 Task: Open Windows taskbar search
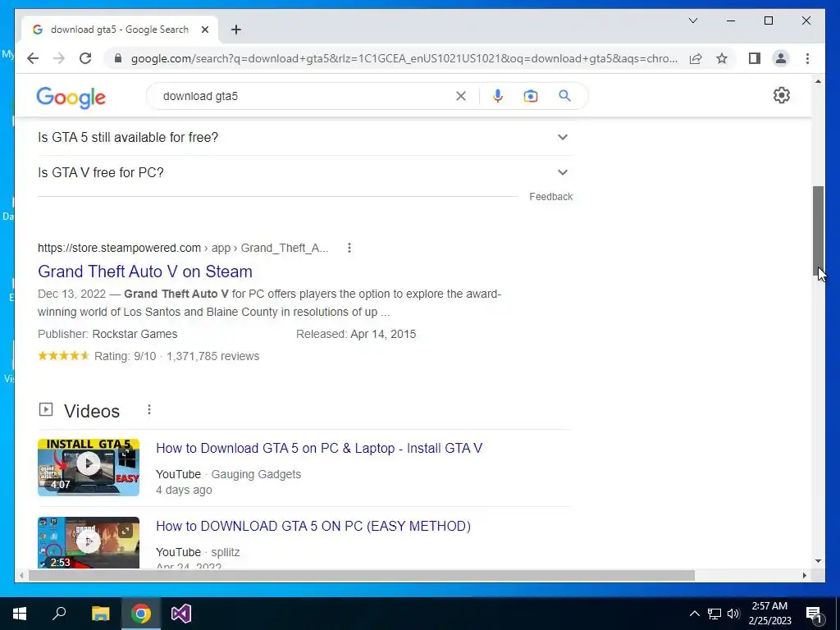coord(59,614)
